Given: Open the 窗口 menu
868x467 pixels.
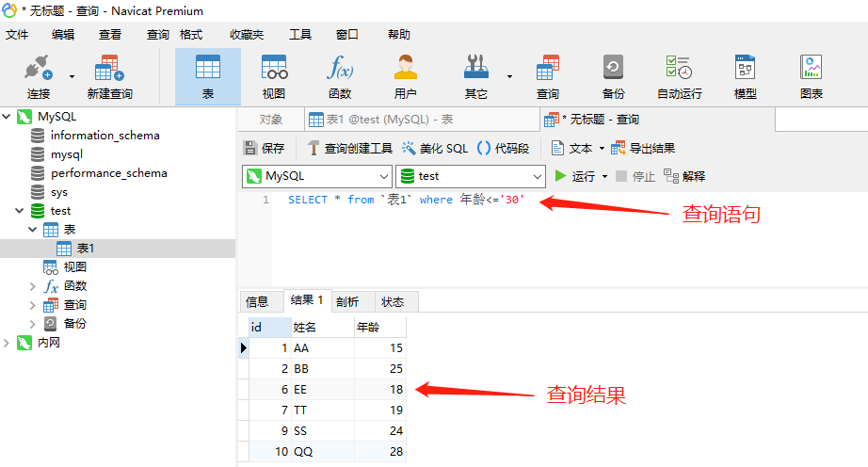Looking at the screenshot, I should [347, 34].
